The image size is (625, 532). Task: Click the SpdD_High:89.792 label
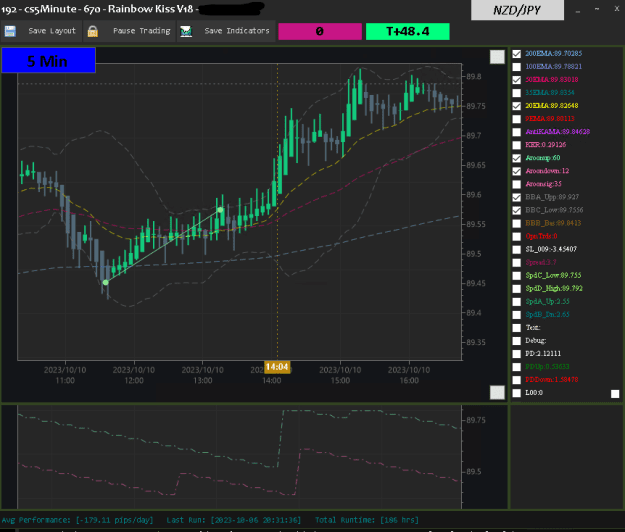(554, 288)
